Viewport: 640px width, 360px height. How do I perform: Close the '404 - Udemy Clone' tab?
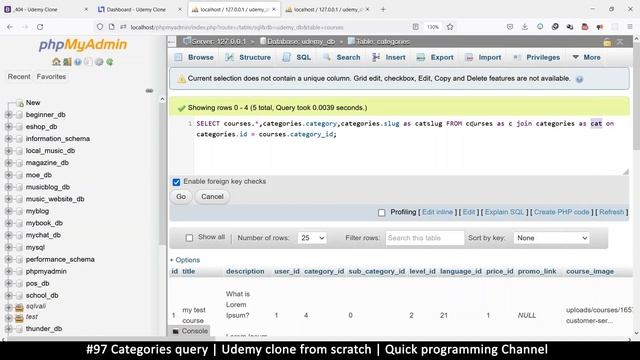(x=86, y=9)
